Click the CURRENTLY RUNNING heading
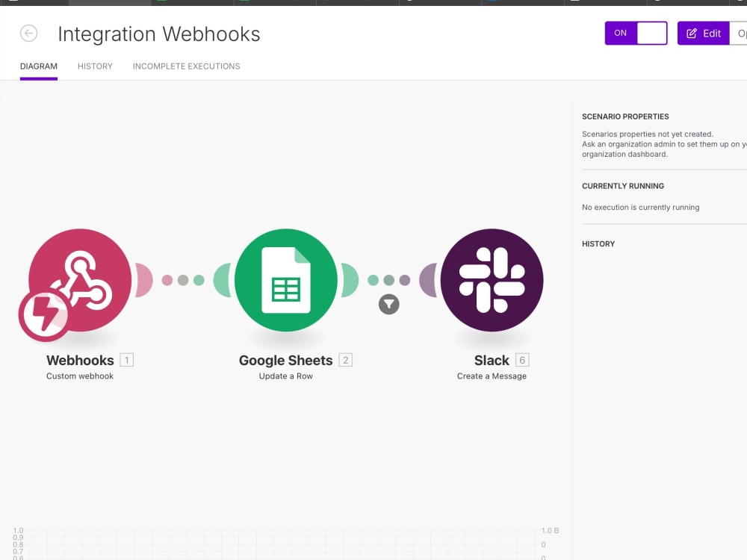This screenshot has height=560, width=747. [x=623, y=186]
